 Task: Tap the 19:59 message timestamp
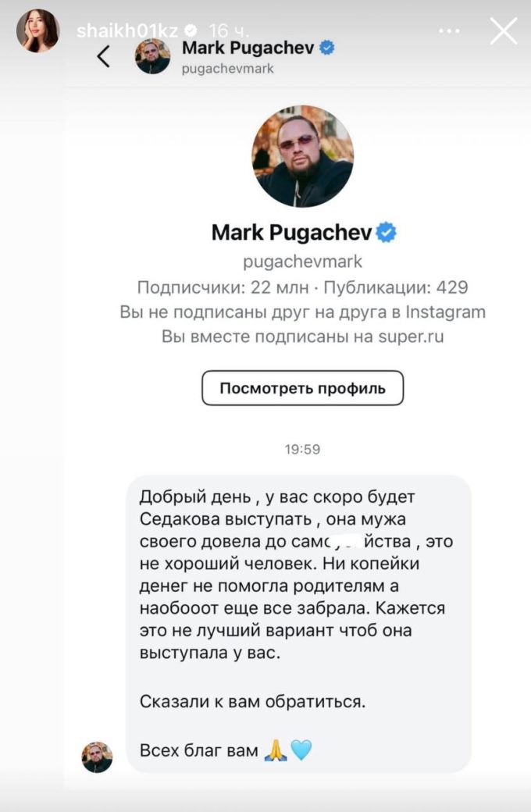pyautogui.click(x=302, y=449)
